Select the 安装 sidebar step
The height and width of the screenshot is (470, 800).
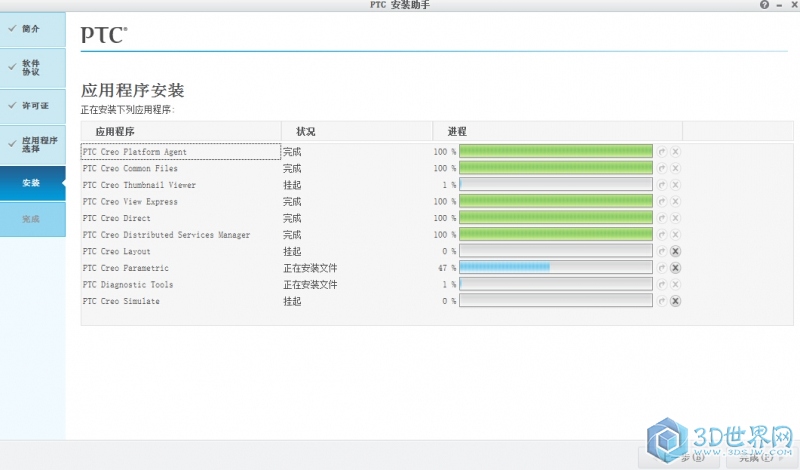[x=32, y=183]
